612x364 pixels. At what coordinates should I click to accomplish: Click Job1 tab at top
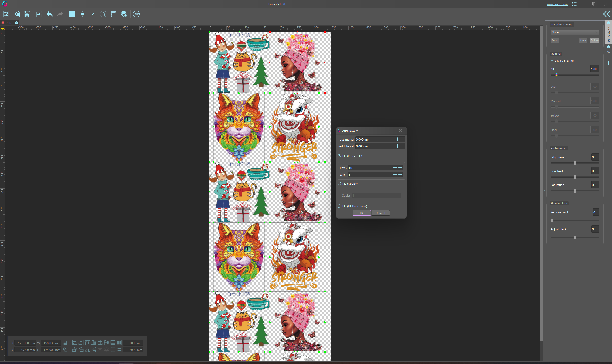[10, 22]
